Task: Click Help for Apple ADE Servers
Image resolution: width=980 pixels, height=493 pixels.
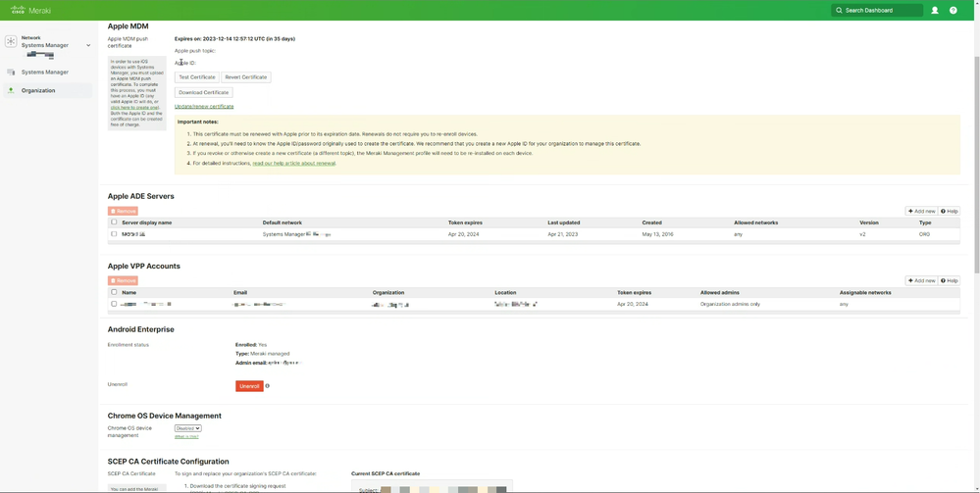Action: [x=950, y=211]
